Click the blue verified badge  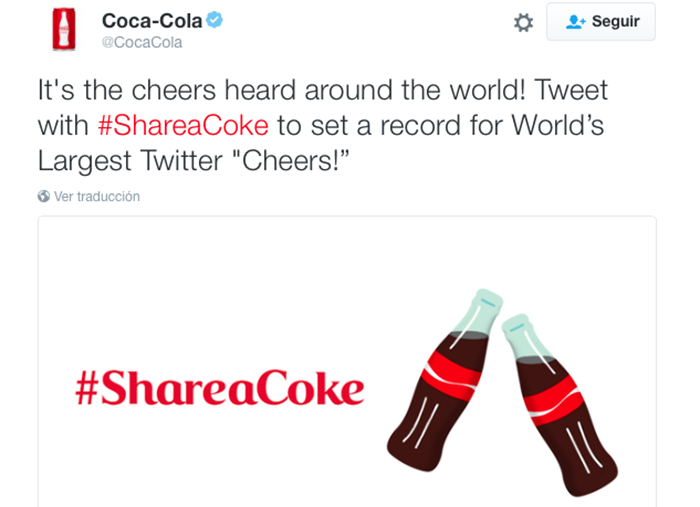[215, 20]
